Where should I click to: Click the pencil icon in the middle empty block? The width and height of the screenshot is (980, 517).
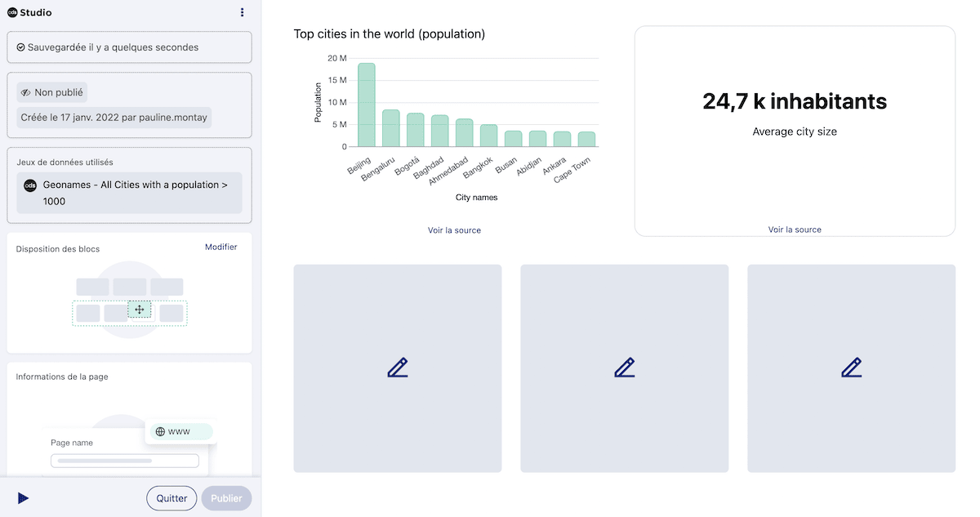pos(625,368)
